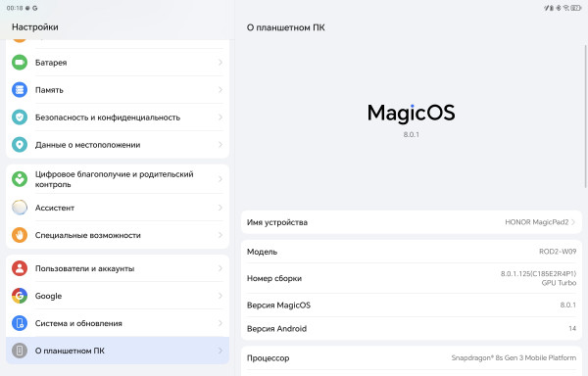
Task: Open Специальные возможности
Action: (118, 235)
